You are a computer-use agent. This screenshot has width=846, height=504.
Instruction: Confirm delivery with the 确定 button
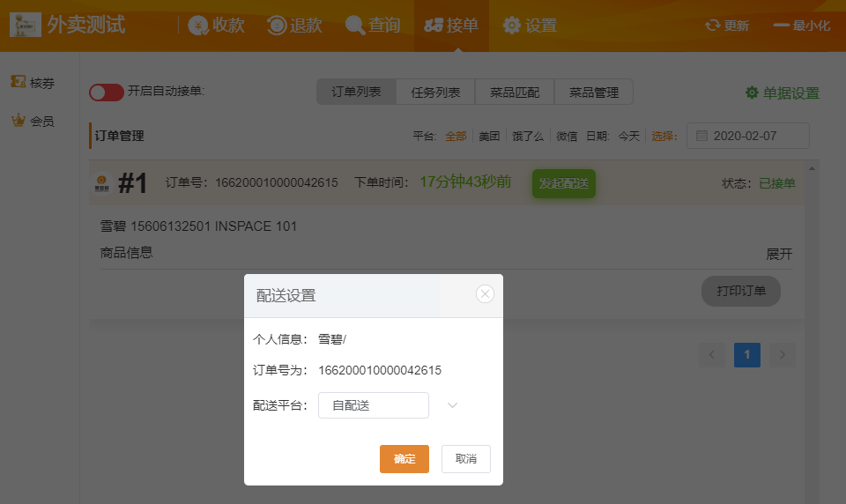[404, 459]
